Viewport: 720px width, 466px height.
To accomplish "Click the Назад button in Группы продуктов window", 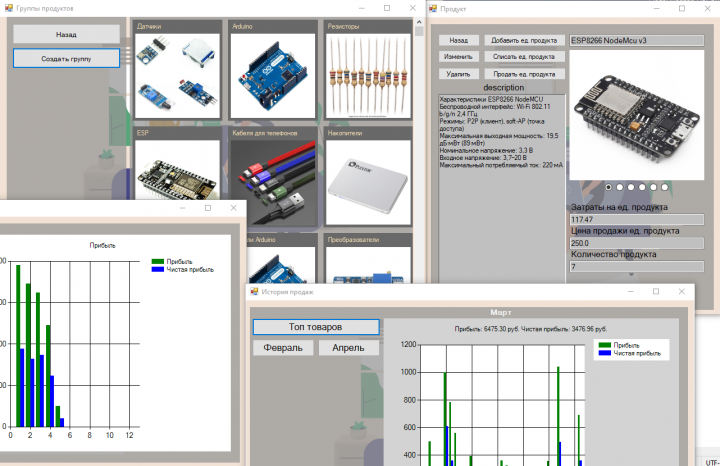I will [x=66, y=34].
